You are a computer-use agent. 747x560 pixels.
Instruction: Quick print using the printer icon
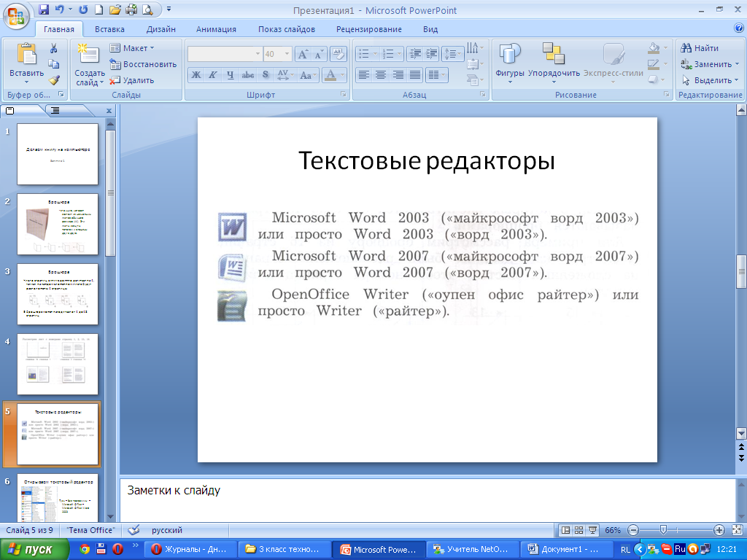point(131,9)
